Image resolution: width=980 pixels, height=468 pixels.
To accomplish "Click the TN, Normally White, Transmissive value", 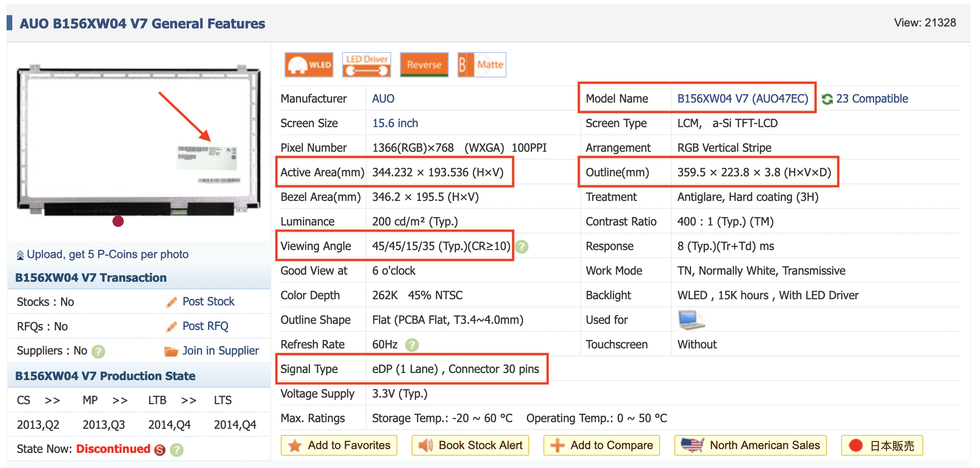I will coord(761,270).
